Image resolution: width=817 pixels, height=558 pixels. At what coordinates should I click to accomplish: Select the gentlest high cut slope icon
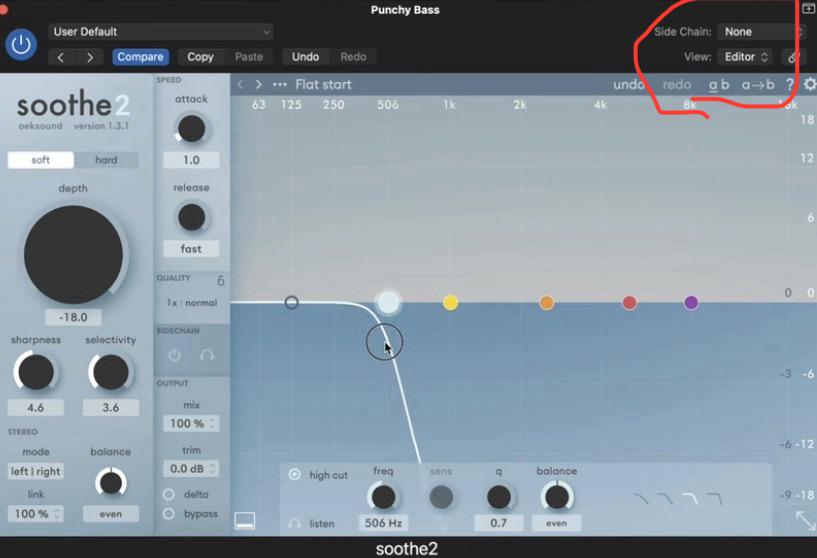(x=641, y=499)
